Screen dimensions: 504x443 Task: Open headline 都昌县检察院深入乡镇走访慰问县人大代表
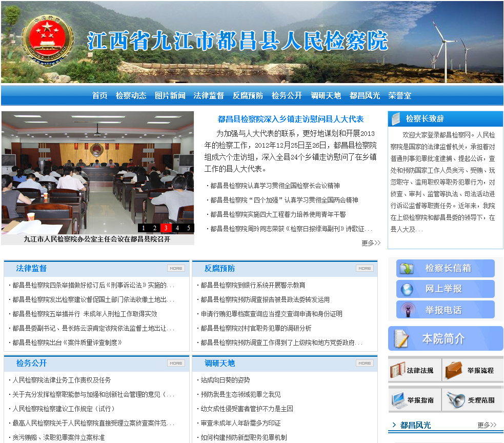coord(291,119)
